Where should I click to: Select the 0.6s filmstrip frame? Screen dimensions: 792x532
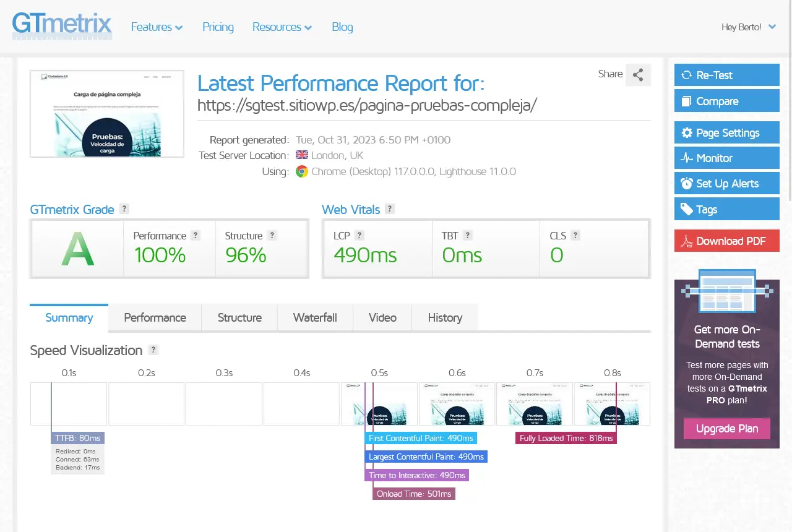coord(457,404)
